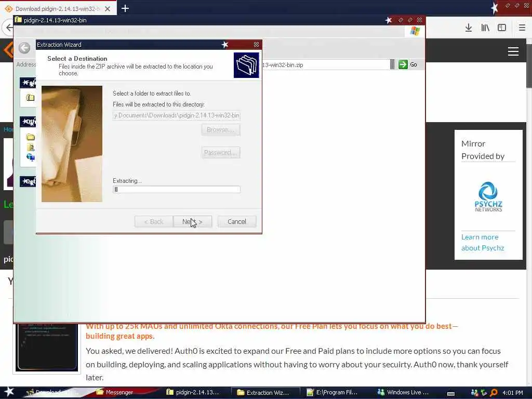The height and width of the screenshot is (399, 532).
Task: Click the Windows flag logo in folder window
Action: (415, 31)
